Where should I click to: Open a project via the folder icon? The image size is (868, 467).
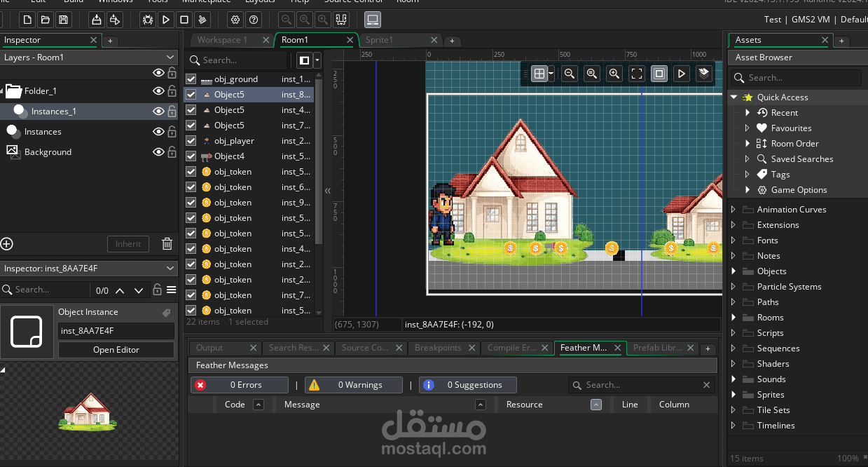pyautogui.click(x=46, y=20)
